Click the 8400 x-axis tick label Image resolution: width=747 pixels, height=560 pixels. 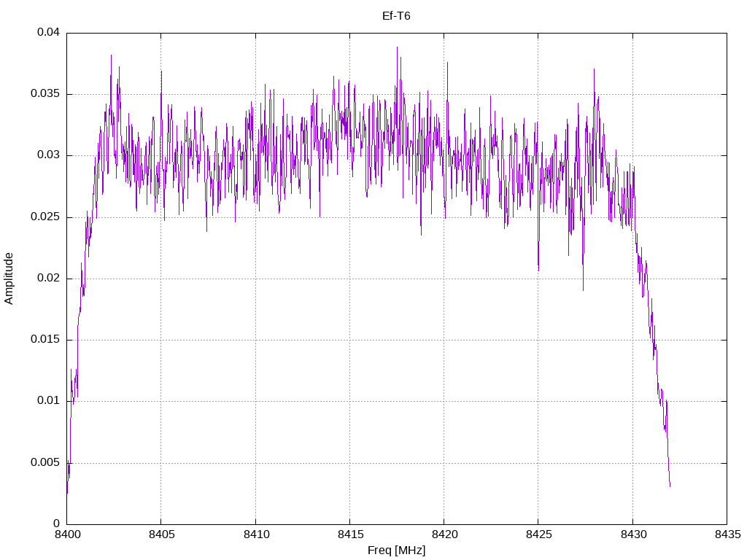click(x=67, y=534)
